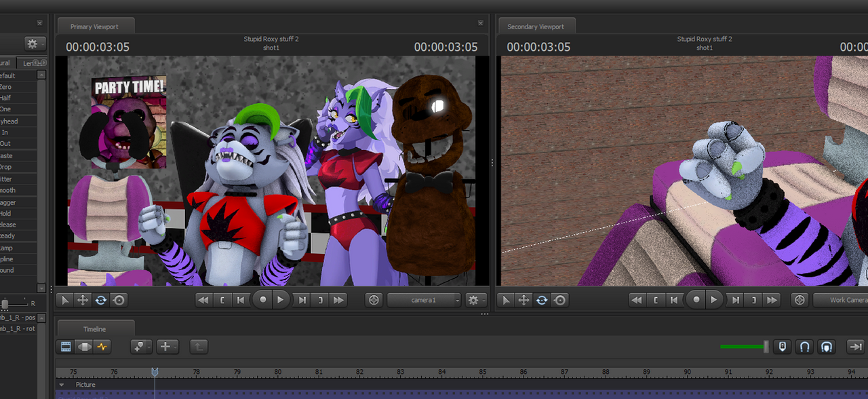
Task: Apply the Half preset
Action: pos(18,98)
